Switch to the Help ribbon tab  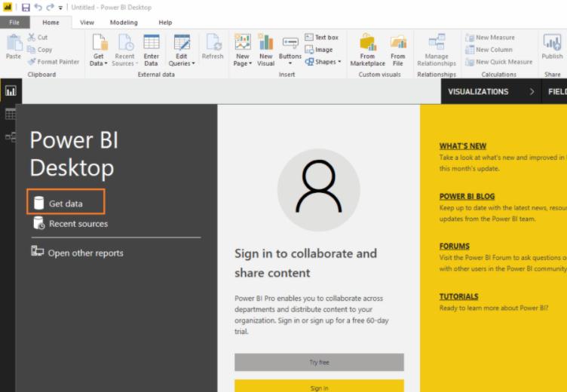coord(165,23)
